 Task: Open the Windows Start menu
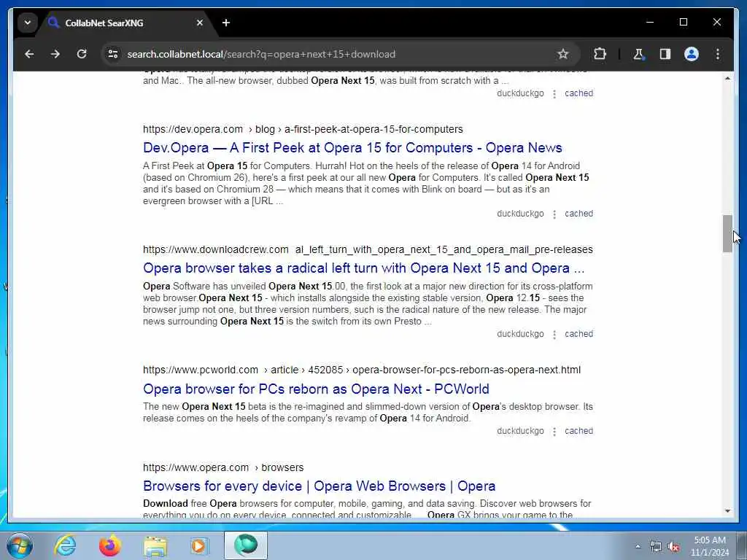[x=20, y=545]
